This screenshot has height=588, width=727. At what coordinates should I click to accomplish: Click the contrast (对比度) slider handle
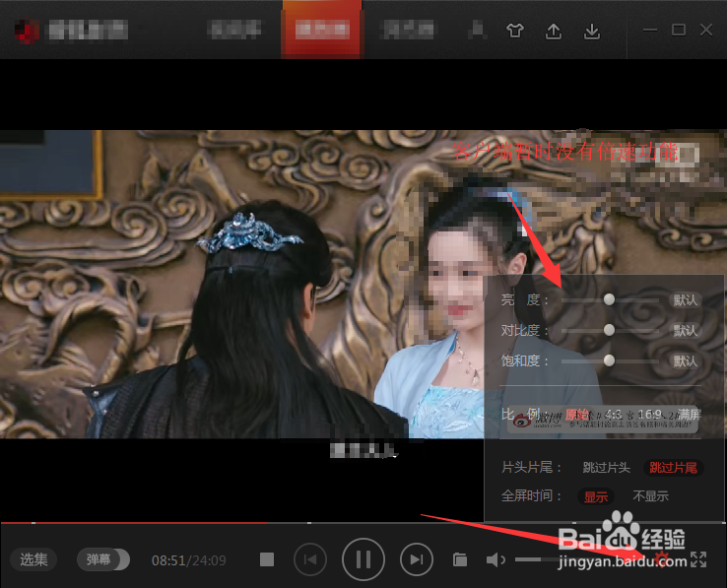(x=609, y=330)
